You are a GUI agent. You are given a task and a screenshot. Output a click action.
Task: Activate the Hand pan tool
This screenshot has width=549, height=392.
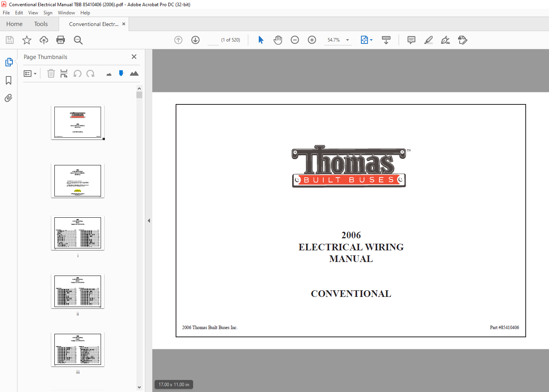click(278, 40)
